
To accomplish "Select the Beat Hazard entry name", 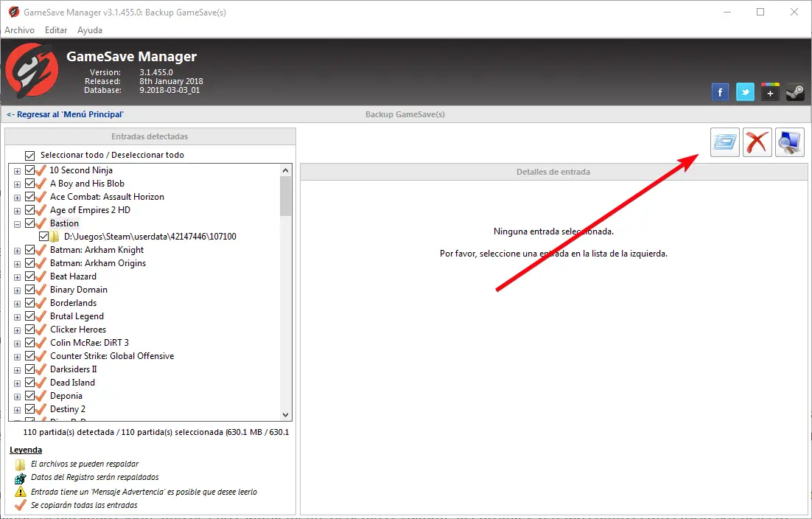I will 73,276.
